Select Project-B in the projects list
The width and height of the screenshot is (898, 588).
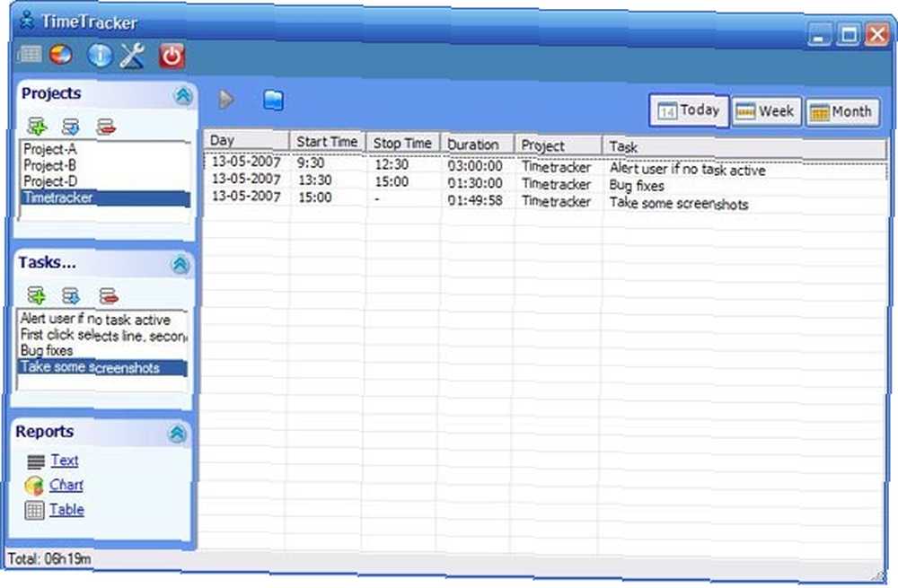(x=105, y=165)
